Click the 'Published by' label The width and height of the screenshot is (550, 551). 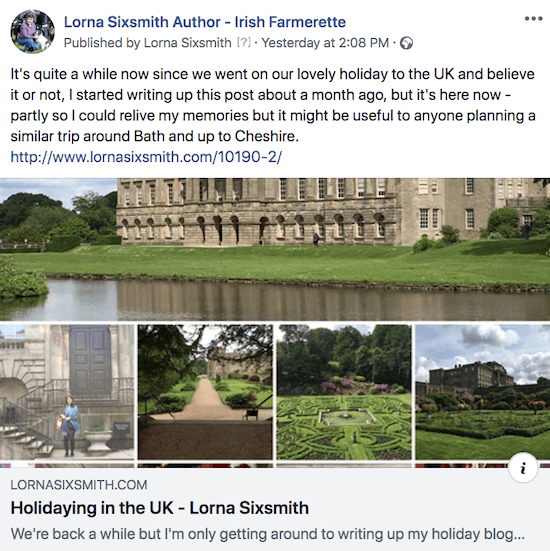[102, 43]
